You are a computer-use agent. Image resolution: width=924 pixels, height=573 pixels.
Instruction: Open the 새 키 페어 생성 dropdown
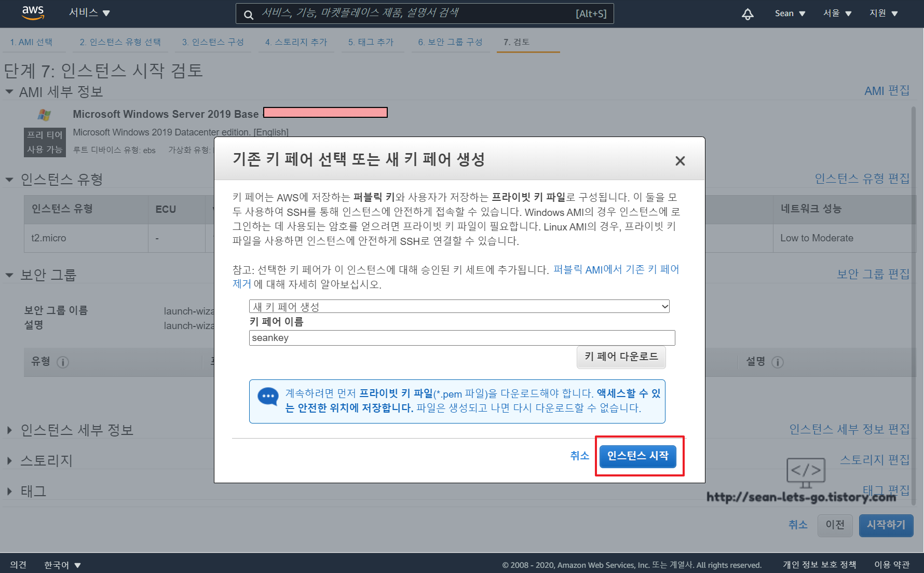459,306
